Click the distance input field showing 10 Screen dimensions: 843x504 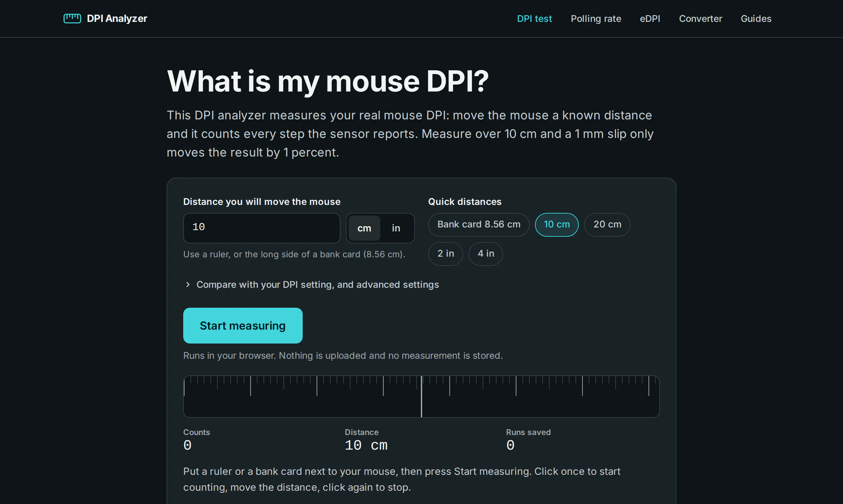pyautogui.click(x=262, y=228)
